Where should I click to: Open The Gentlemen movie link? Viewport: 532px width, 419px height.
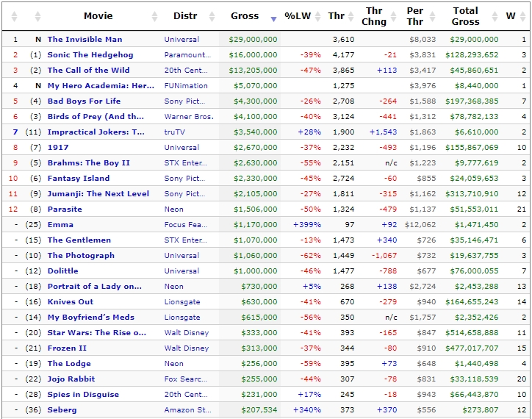pyautogui.click(x=79, y=240)
